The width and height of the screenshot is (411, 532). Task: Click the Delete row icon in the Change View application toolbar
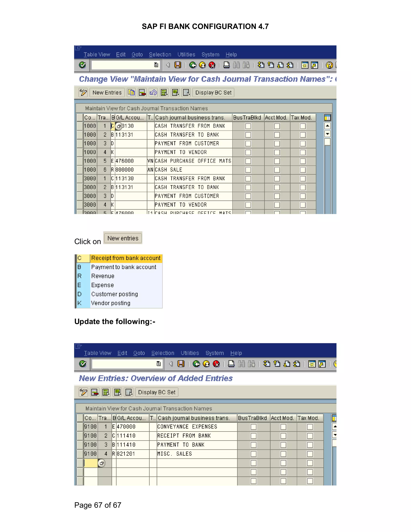(x=142, y=93)
